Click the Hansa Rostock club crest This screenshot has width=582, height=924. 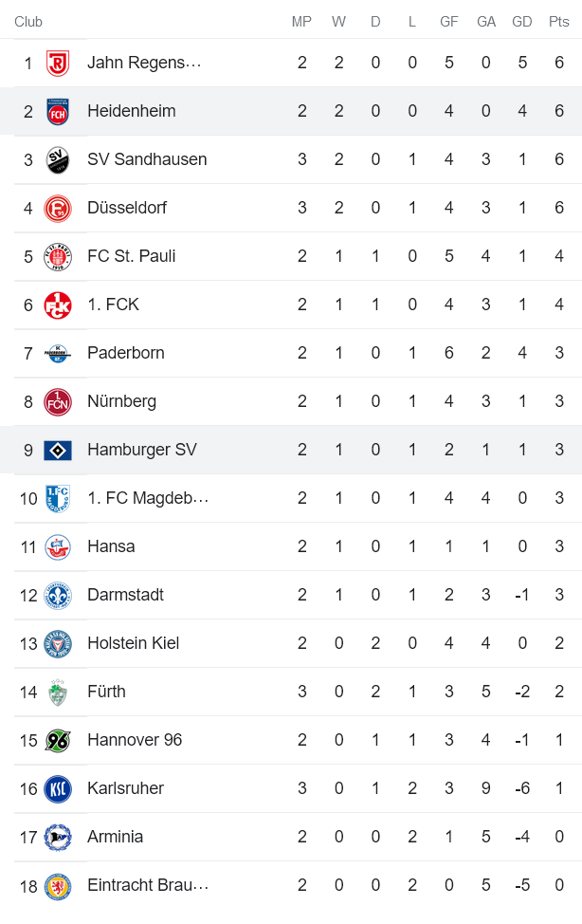58,545
